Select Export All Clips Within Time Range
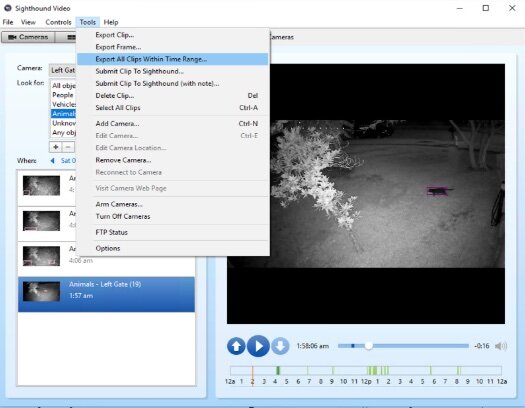Image resolution: width=525 pixels, height=408 pixels. (x=173, y=59)
